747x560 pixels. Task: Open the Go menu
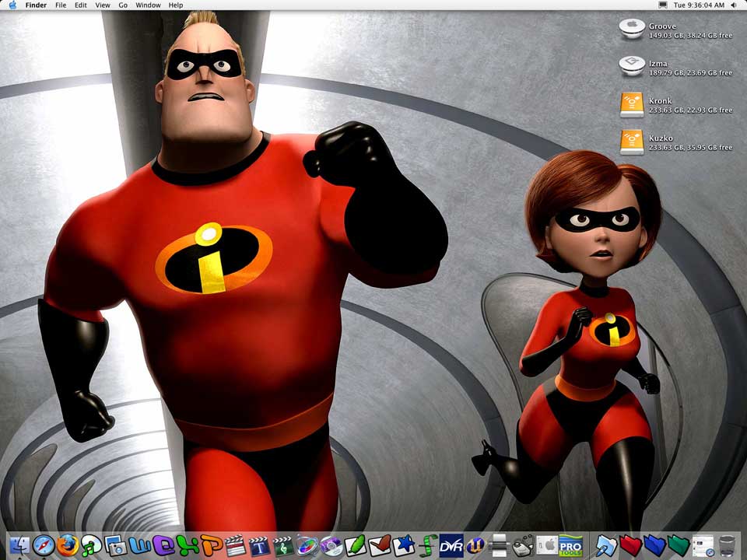coord(123,5)
